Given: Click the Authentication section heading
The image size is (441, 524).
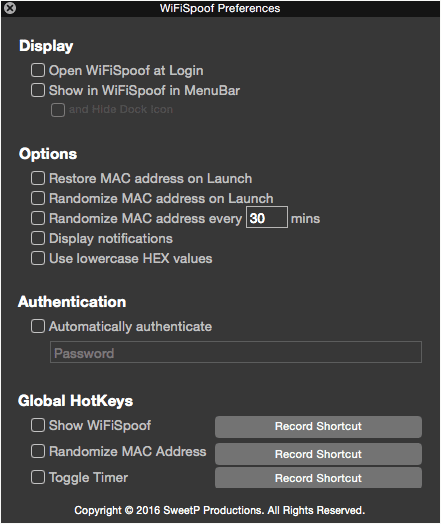Looking at the screenshot, I should click(x=72, y=301).
